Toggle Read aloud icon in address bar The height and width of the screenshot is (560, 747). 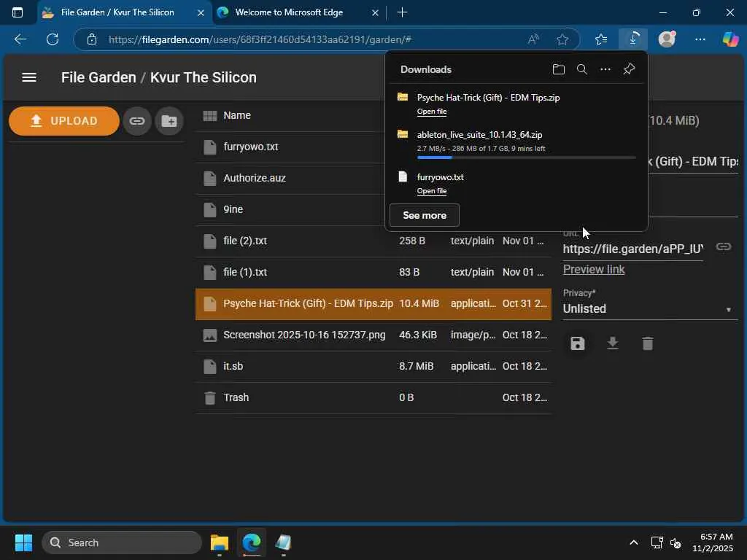tap(533, 39)
